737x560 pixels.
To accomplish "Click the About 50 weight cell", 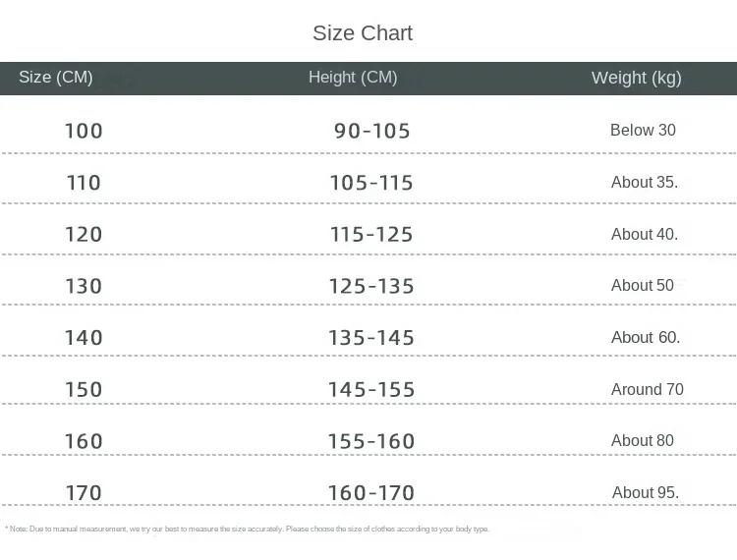I will point(643,285).
